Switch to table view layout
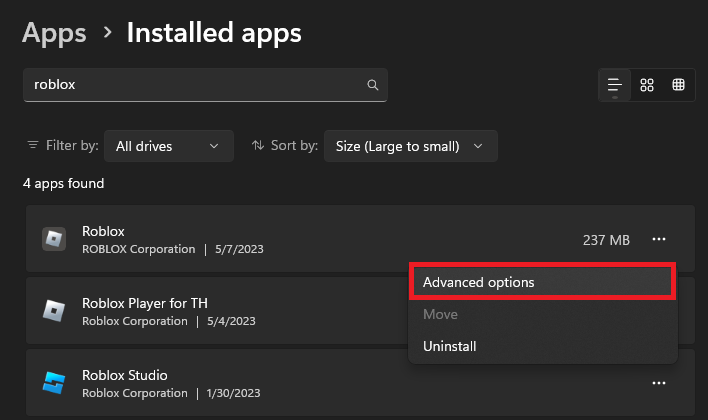This screenshot has width=708, height=420. coord(678,85)
